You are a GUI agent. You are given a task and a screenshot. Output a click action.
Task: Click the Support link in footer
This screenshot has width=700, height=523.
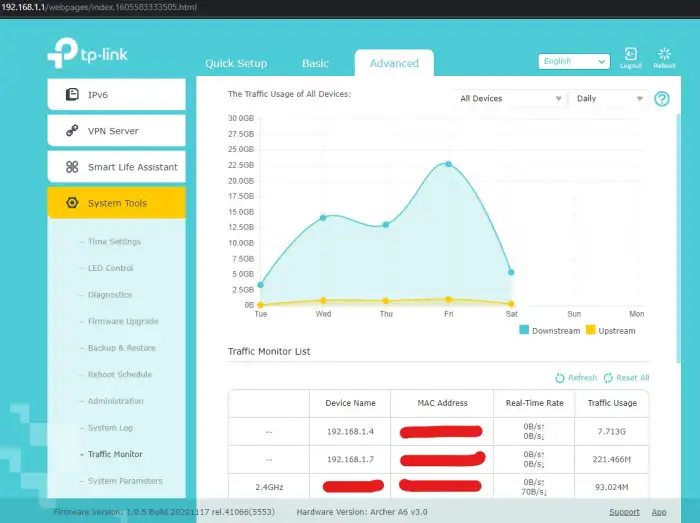tap(624, 512)
